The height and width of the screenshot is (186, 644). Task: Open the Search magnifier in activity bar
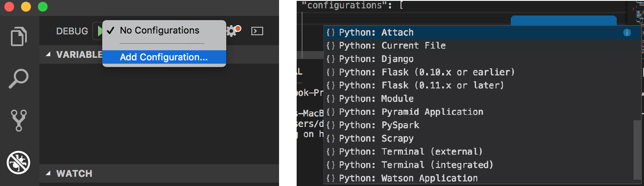19,79
